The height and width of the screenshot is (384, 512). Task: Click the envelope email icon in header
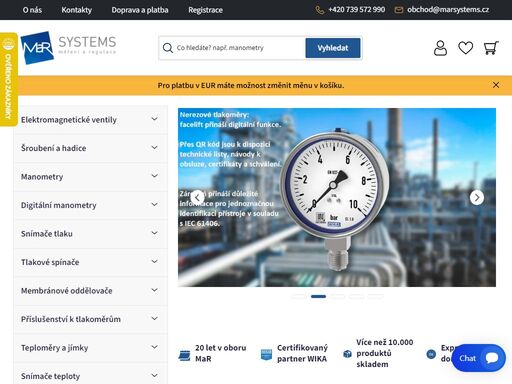399,10
